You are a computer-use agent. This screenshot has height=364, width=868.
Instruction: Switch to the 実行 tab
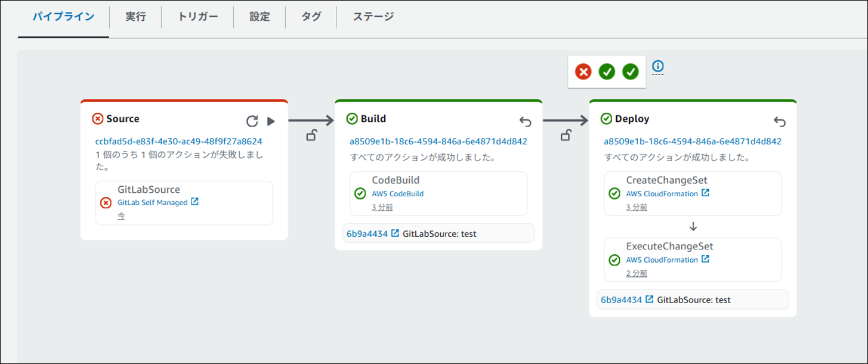135,17
